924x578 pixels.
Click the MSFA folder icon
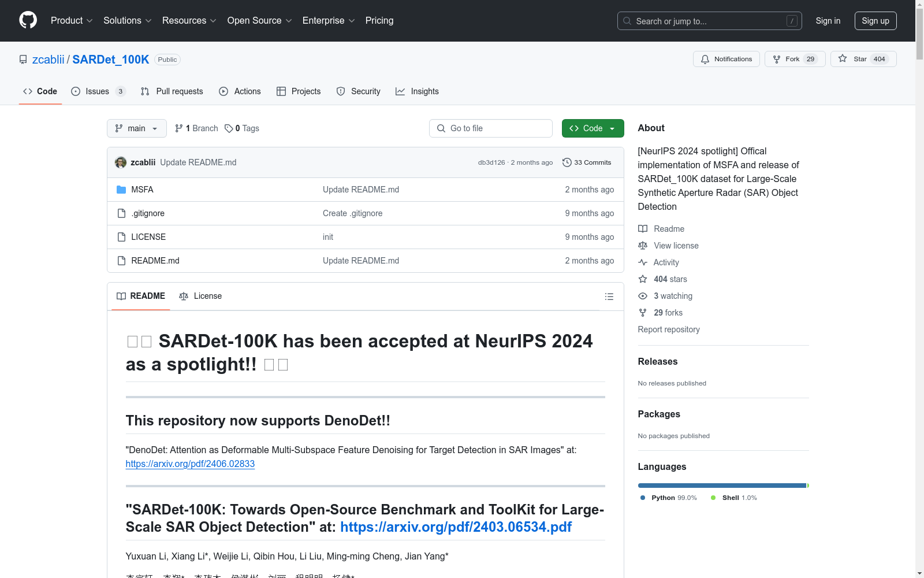point(121,190)
